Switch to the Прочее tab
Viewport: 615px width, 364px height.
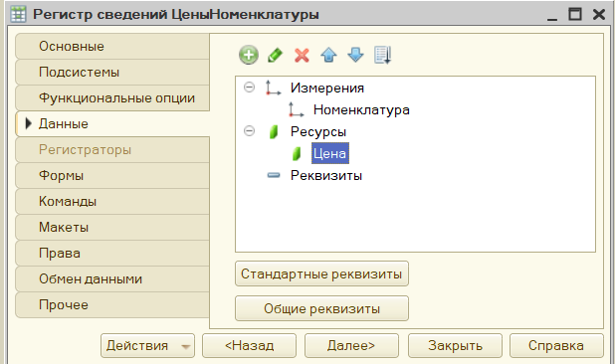(x=112, y=305)
